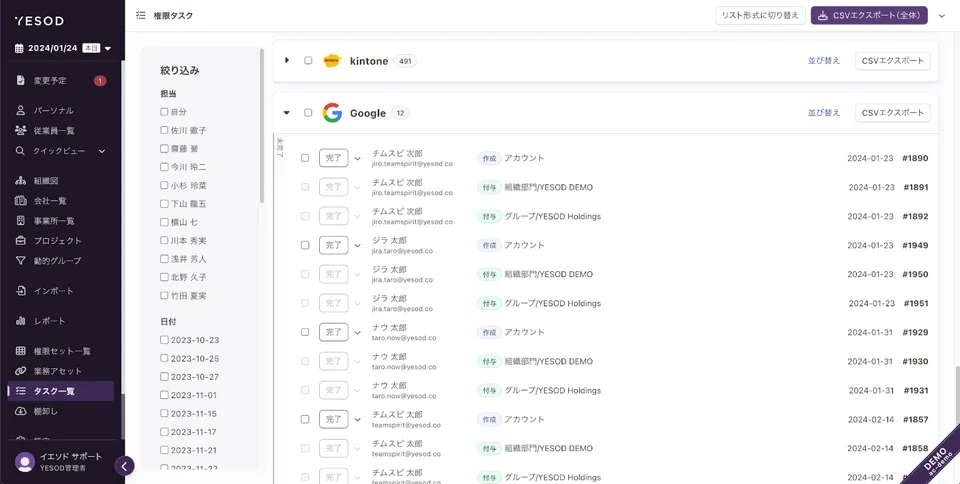Open 棚卸し download icon
960x484 pixels.
21,411
